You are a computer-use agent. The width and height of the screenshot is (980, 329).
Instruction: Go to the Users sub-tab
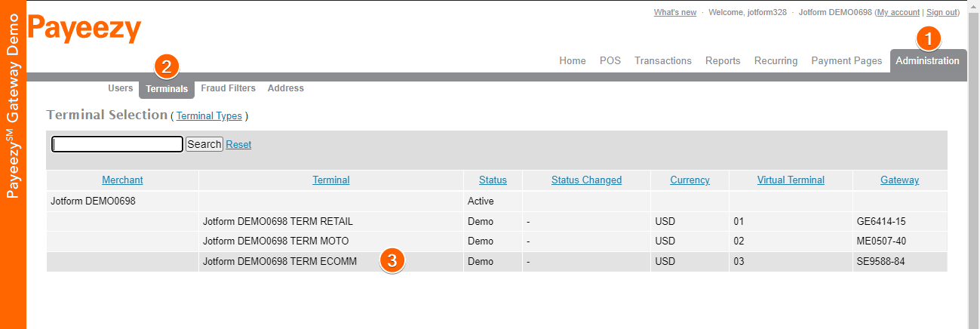[121, 88]
